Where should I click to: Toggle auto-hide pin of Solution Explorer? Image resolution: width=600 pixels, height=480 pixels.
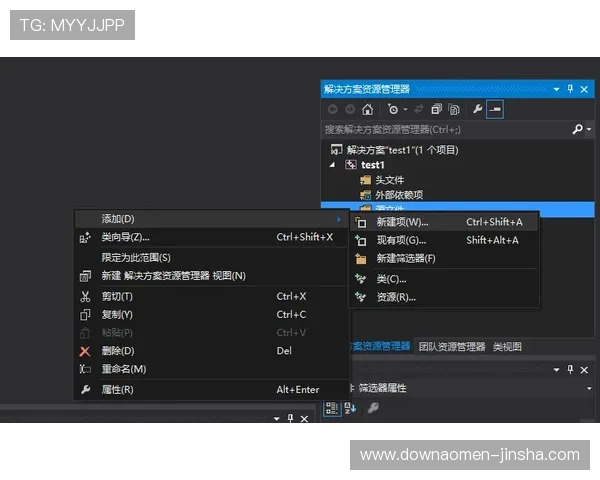570,89
